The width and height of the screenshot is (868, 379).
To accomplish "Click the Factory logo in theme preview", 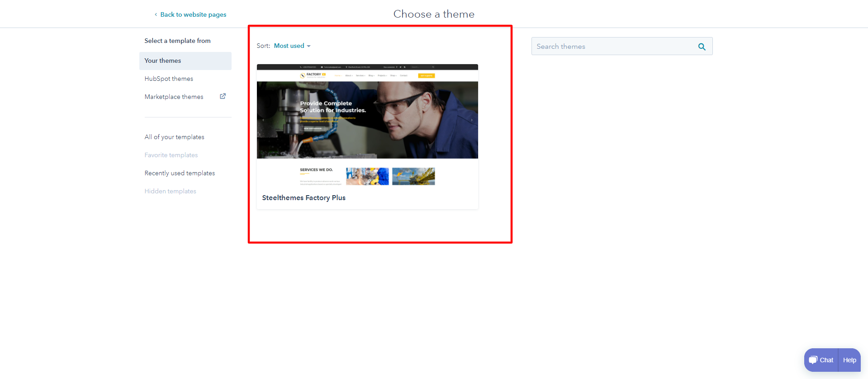I will pos(312,75).
